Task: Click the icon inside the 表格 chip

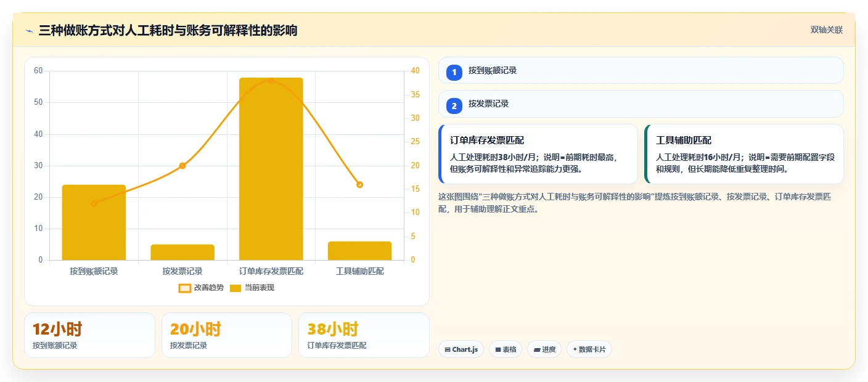Action: tap(497, 349)
